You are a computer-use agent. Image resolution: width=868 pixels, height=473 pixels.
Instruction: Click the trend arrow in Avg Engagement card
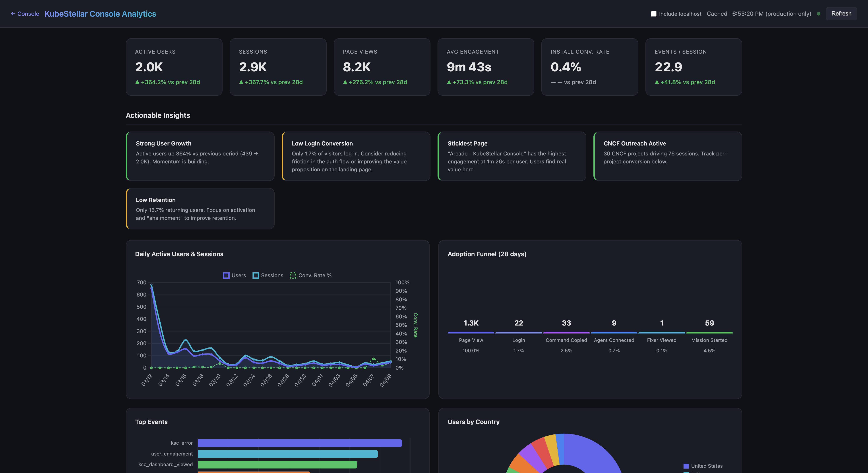(449, 82)
